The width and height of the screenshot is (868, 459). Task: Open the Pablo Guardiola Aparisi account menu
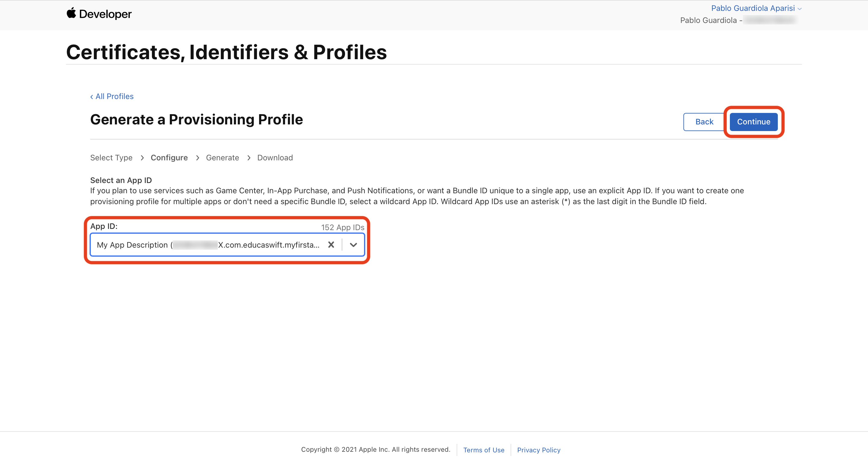pos(752,8)
